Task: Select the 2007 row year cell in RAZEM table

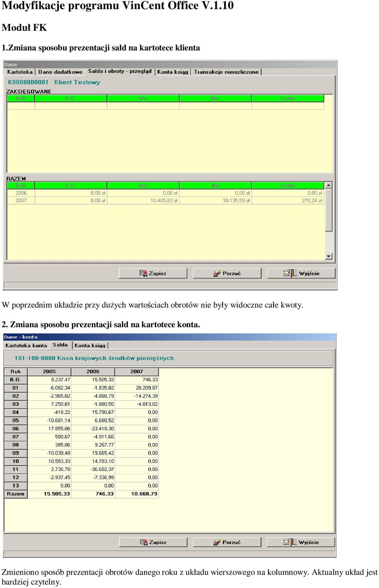Action: coord(21,200)
